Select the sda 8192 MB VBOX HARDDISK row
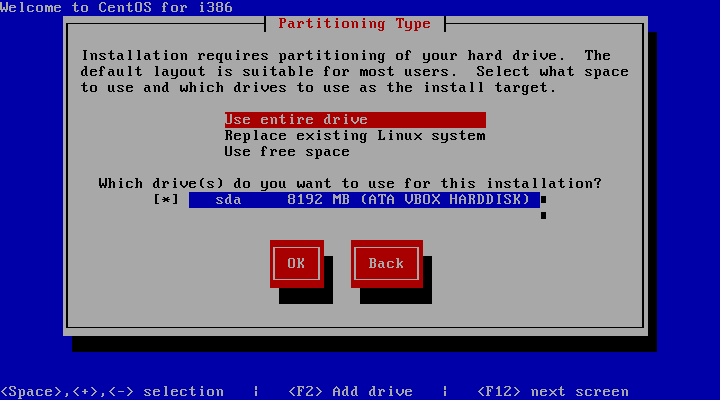 point(364,200)
